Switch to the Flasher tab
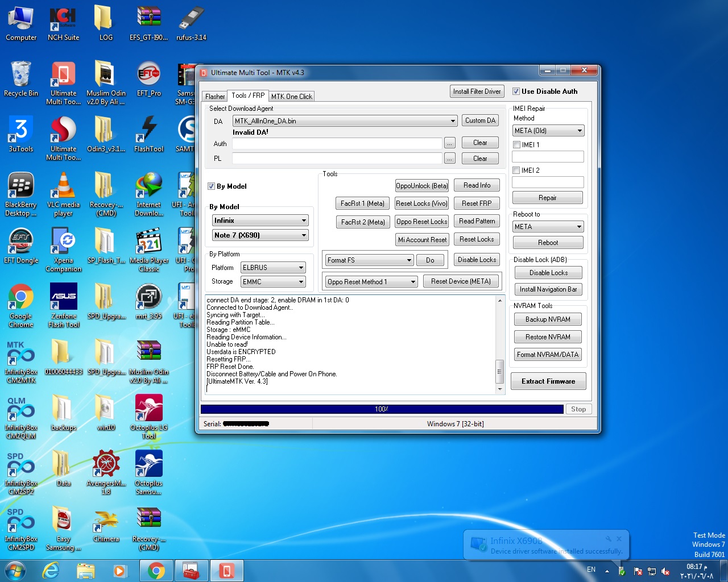 [215, 97]
